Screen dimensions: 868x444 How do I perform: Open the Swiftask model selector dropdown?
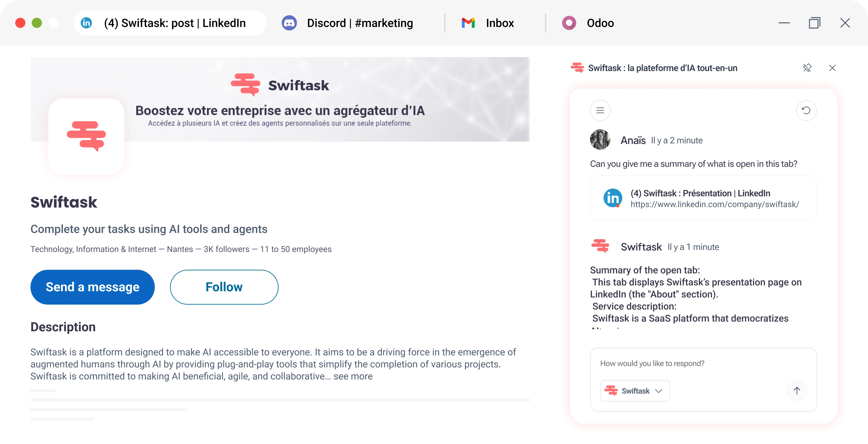click(x=635, y=391)
